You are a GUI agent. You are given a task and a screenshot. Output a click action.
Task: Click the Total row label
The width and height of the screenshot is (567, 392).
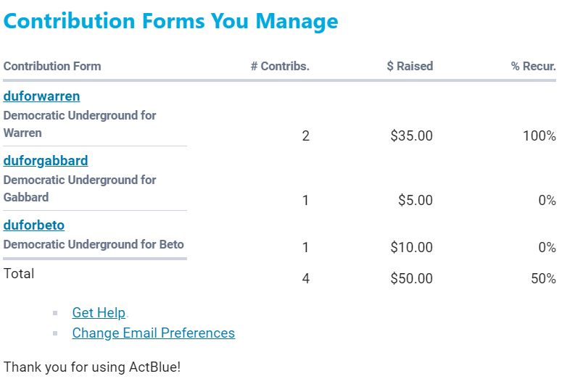coord(19,274)
